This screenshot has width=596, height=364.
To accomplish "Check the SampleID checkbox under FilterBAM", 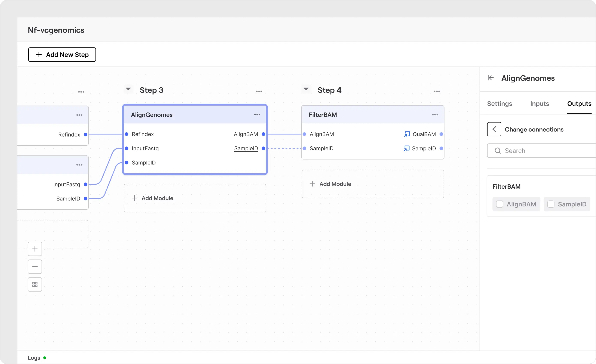I will click(x=551, y=204).
